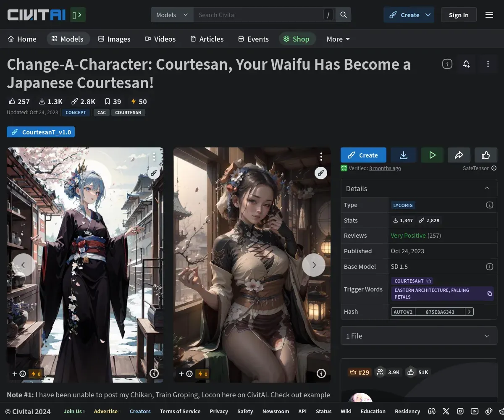Visit the Shop tab
The width and height of the screenshot is (504, 420).
[x=297, y=39]
